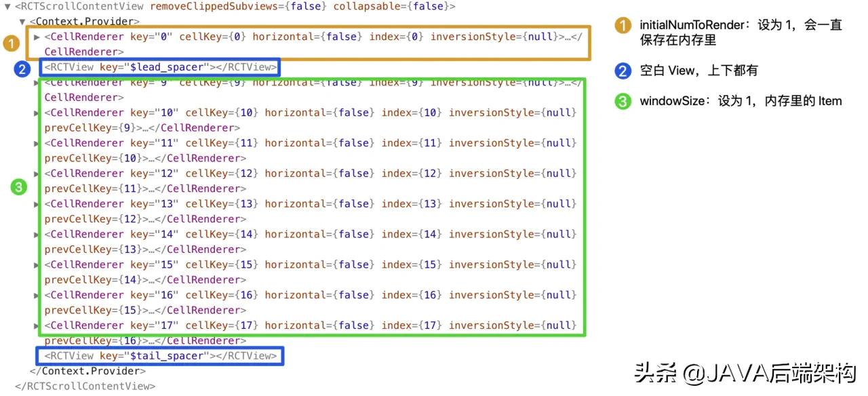Click the blue "2" badge beside the 空白 View note

tap(623, 70)
